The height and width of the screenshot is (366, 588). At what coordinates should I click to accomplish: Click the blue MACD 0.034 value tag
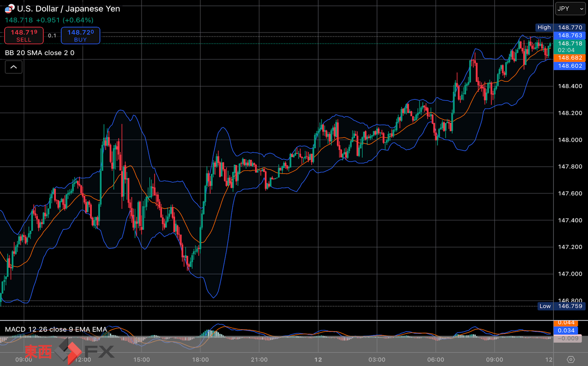tap(566, 330)
